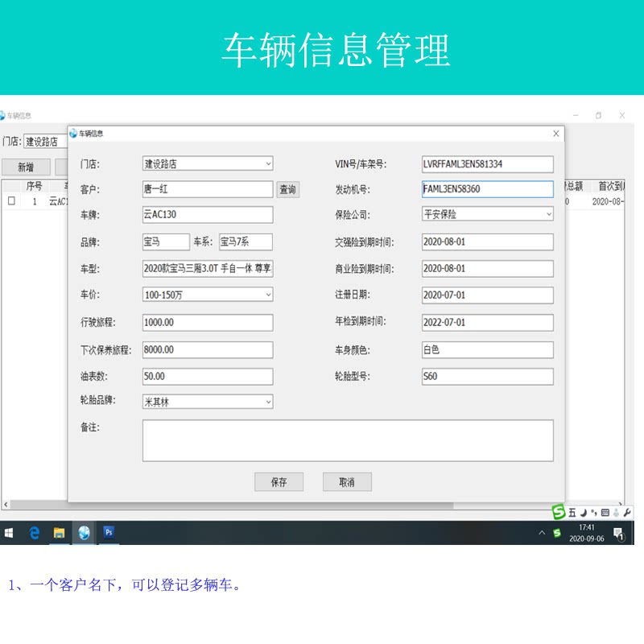This screenshot has width=644, height=644.
Task: Click the VIN号/车架号 input field
Action: tap(488, 164)
